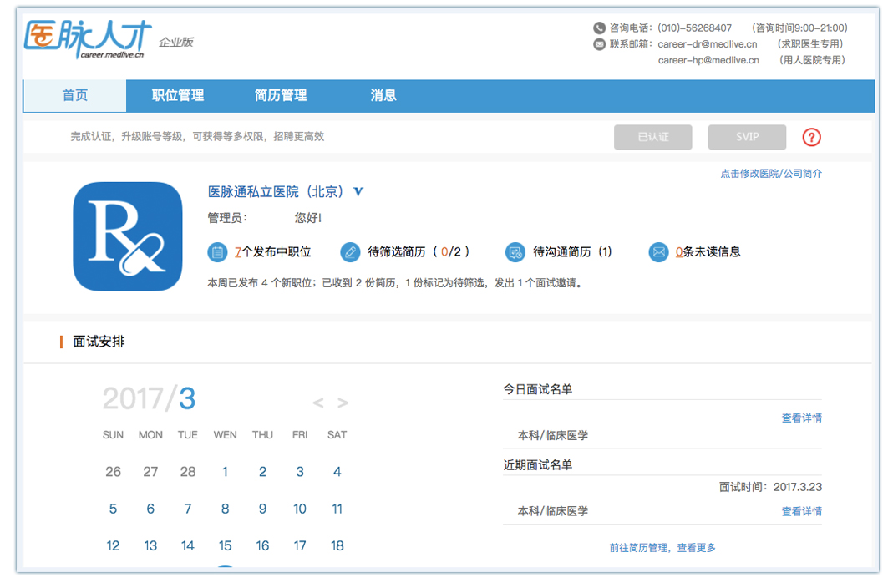Click the 已认证 button
Image resolution: width=883 pixels, height=588 pixels.
(652, 137)
